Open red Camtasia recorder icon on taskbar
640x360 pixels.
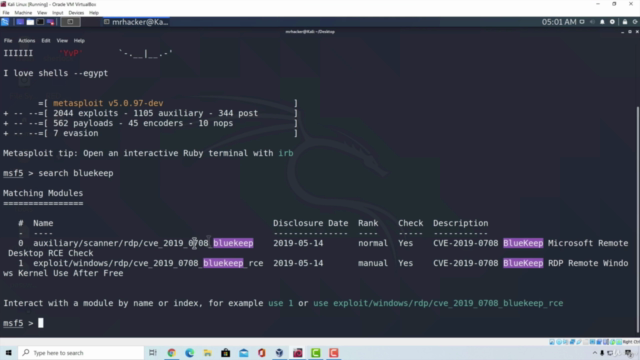[333, 353]
